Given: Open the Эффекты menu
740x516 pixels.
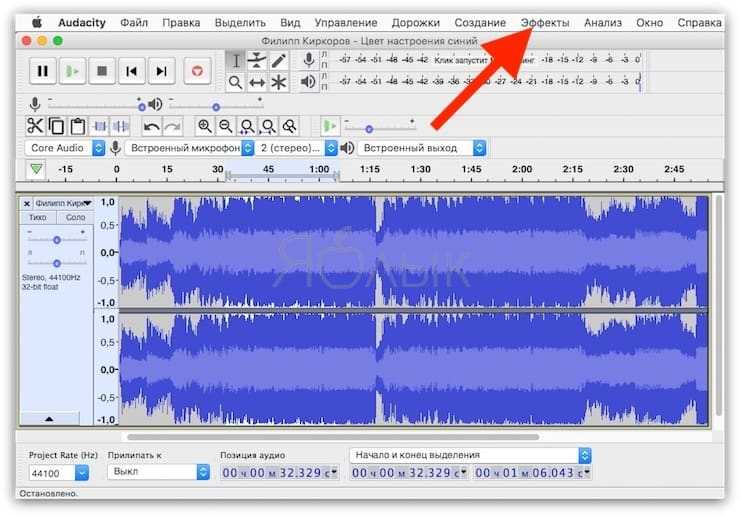Looking at the screenshot, I should click(x=545, y=23).
